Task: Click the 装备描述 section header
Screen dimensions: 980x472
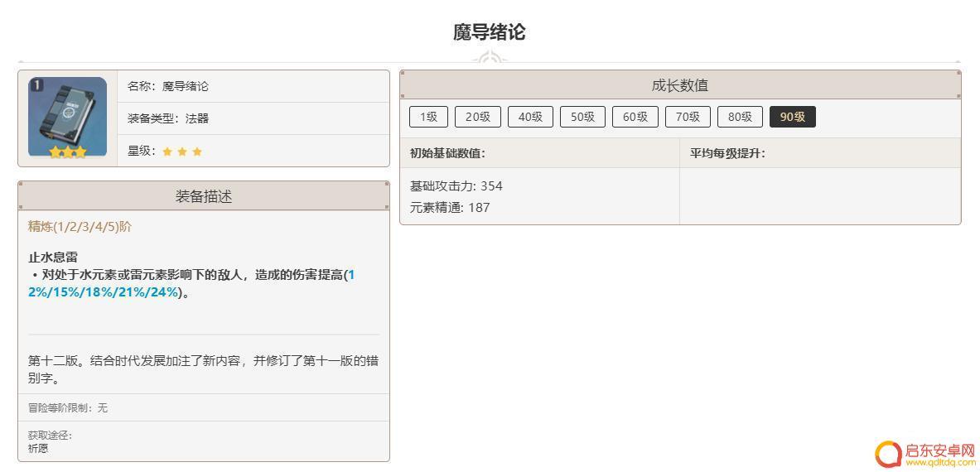Action: [204, 196]
